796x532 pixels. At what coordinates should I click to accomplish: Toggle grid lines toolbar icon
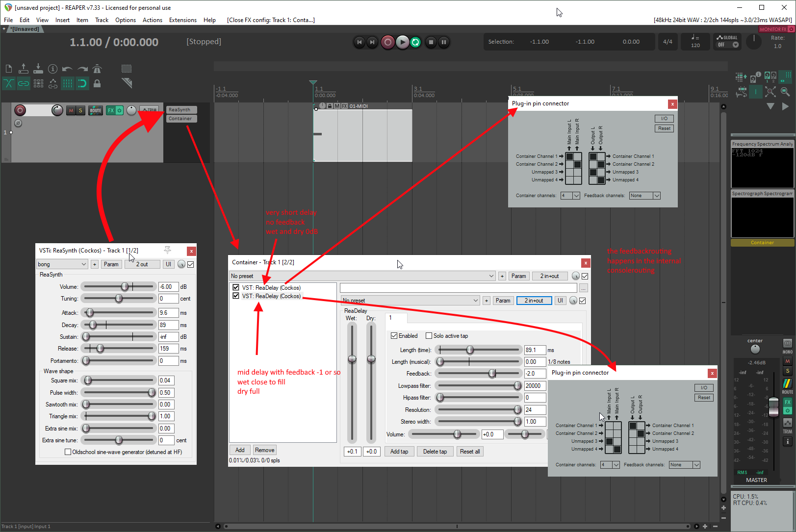tap(68, 83)
